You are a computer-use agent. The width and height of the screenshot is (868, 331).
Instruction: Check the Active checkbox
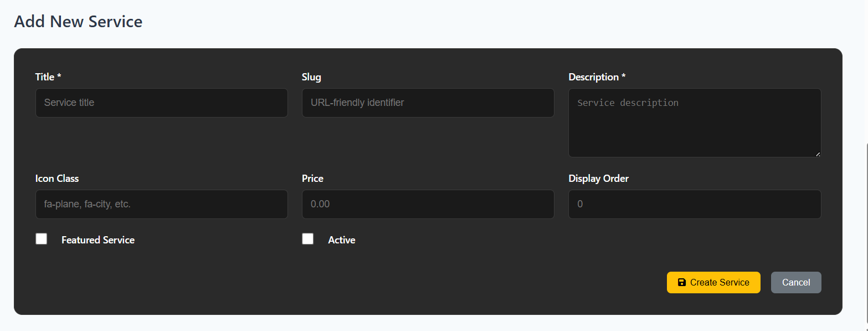pyautogui.click(x=307, y=238)
